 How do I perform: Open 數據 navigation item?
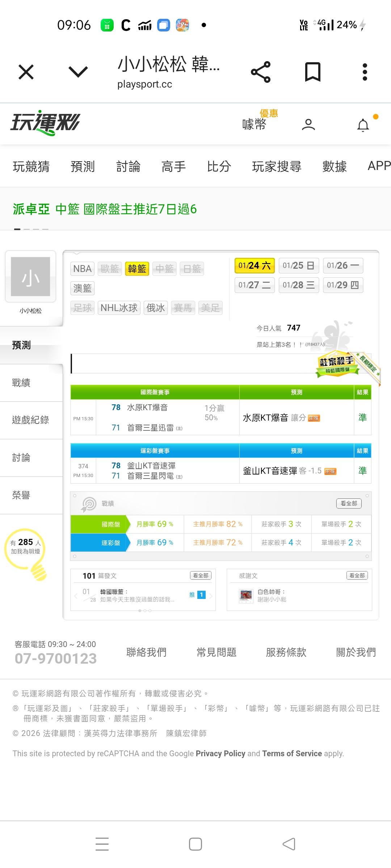point(335,166)
